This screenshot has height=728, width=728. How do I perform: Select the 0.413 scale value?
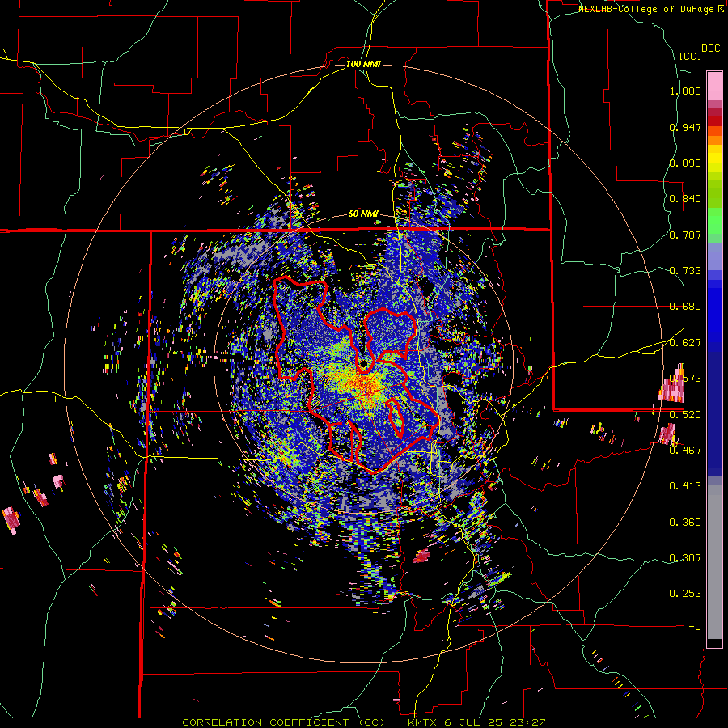tap(685, 486)
